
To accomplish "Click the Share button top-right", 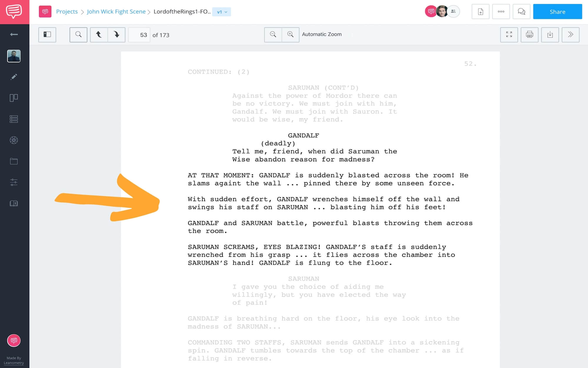I will 557,11.
